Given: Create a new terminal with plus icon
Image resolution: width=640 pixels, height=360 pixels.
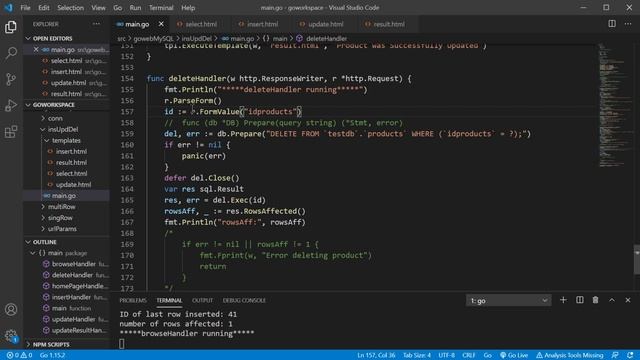Looking at the screenshot, I should (563, 300).
